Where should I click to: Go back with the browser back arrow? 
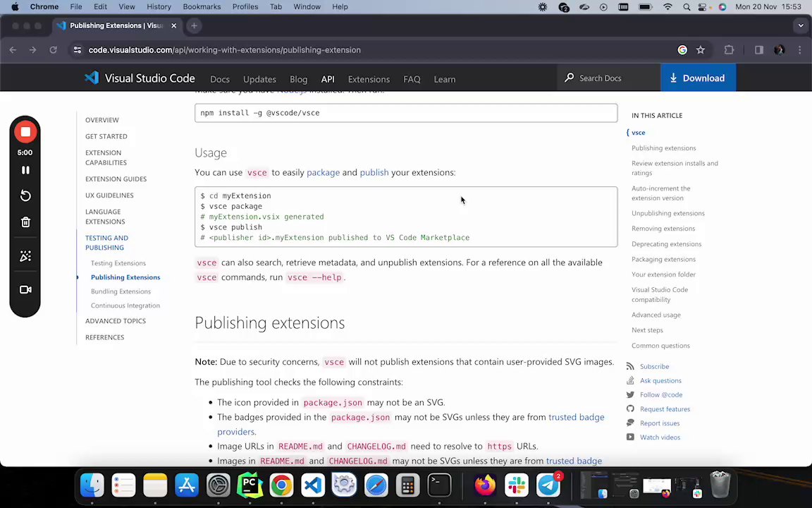(13, 50)
